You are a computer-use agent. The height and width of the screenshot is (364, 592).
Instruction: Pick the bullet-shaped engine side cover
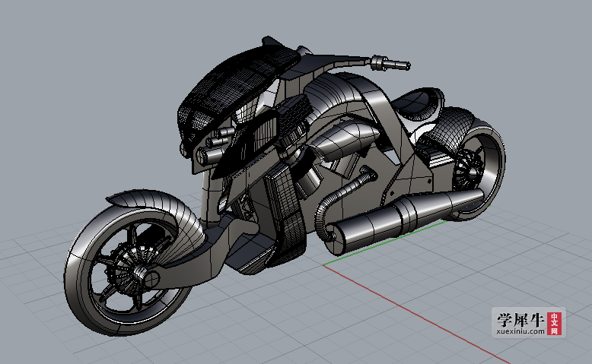point(345,141)
